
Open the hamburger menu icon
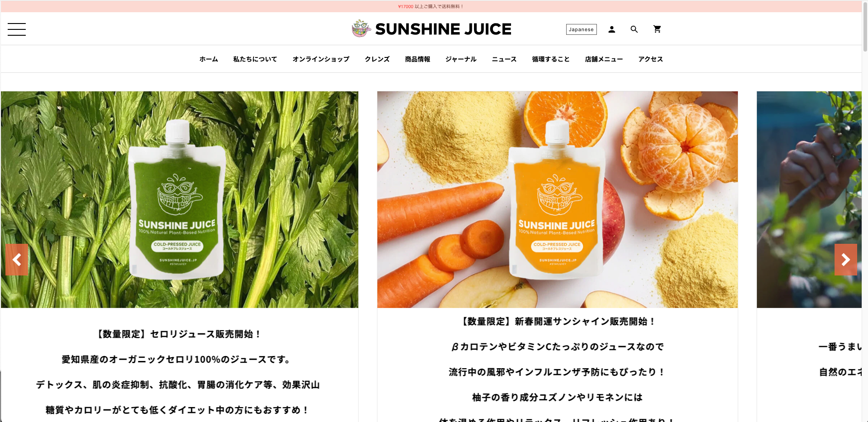click(x=17, y=29)
